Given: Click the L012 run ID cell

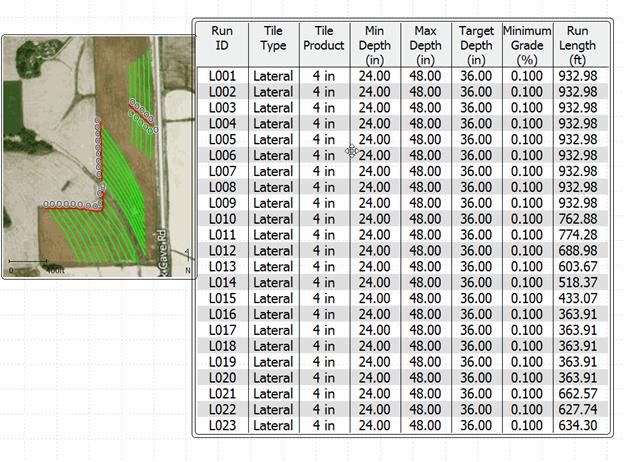Looking at the screenshot, I should [222, 251].
